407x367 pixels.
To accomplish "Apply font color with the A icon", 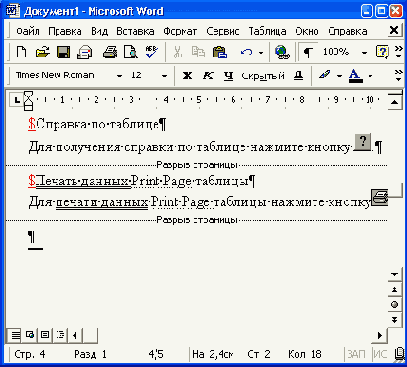I will click(x=356, y=76).
